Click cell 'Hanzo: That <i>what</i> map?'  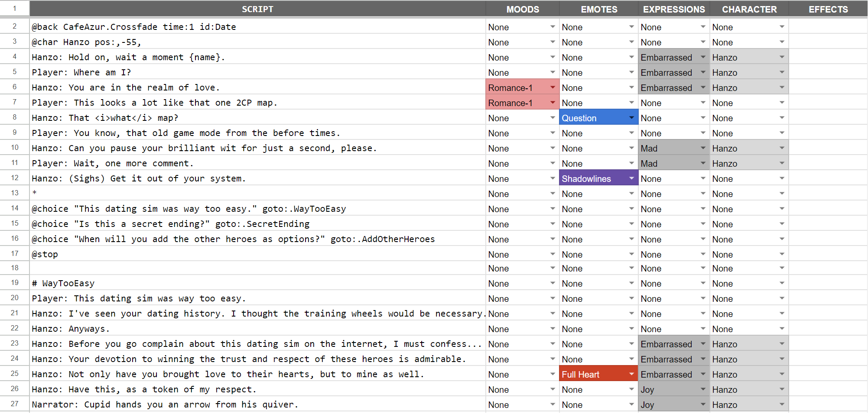coord(257,118)
